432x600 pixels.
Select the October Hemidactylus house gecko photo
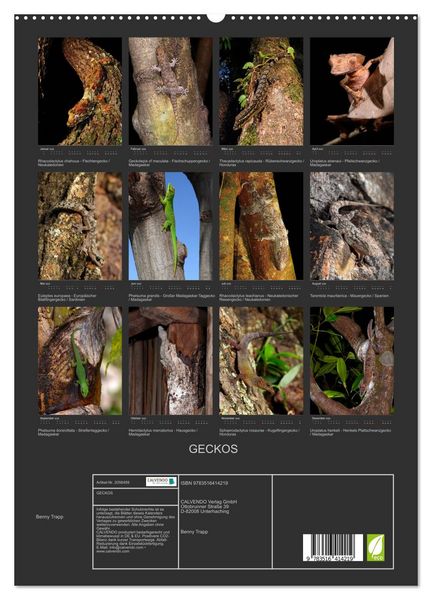pyautogui.click(x=170, y=361)
